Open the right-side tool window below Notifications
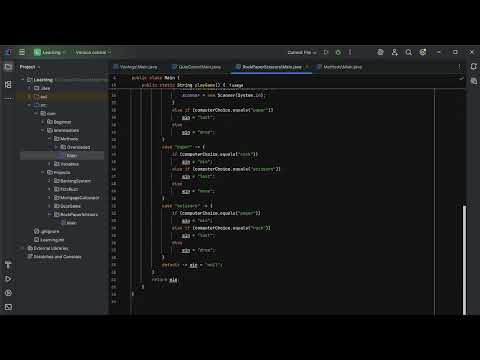The width and height of the screenshot is (480, 360). pyautogui.click(x=474, y=81)
